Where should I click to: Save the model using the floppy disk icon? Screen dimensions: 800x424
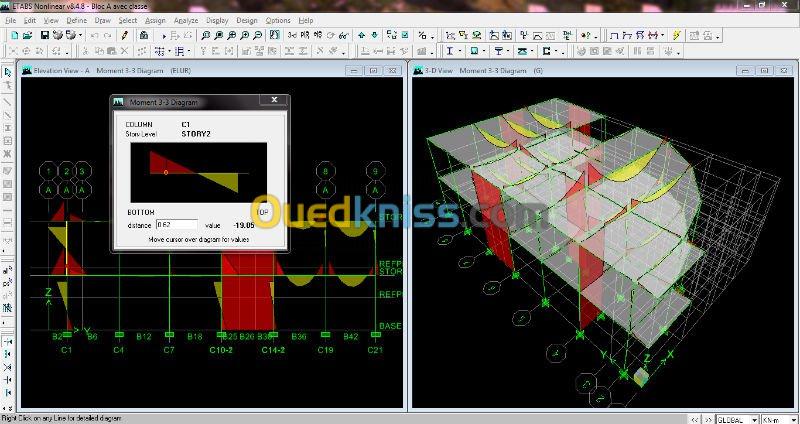pos(45,35)
